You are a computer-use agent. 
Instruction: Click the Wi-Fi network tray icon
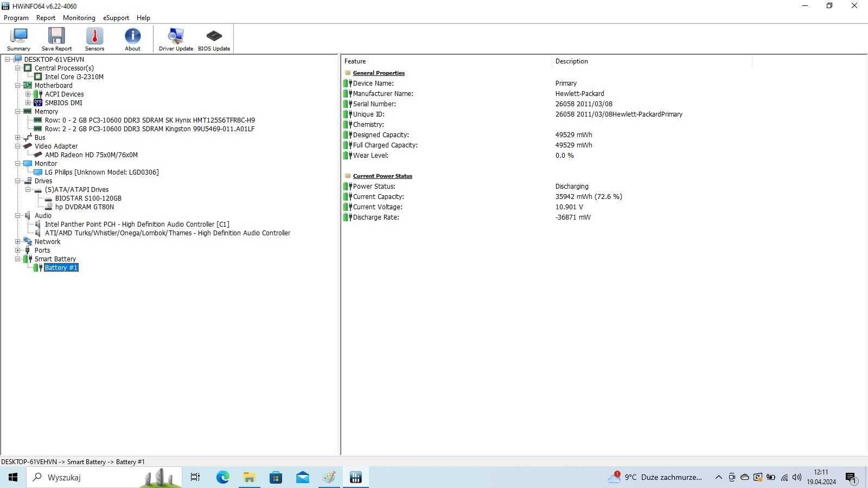784,477
